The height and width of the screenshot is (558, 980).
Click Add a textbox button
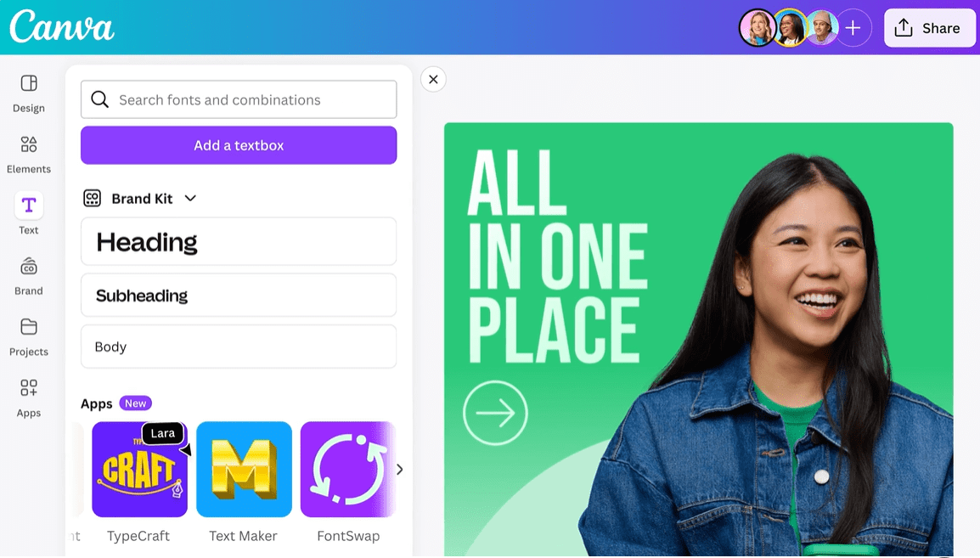click(x=239, y=145)
